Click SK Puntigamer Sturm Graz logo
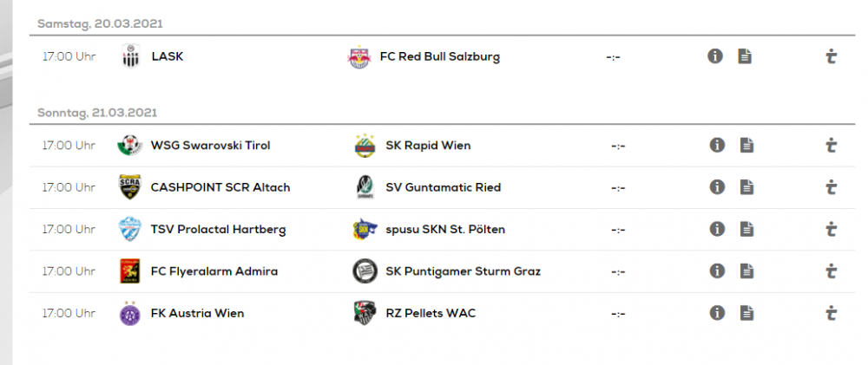Screen dimensions: 868x365 365,271
